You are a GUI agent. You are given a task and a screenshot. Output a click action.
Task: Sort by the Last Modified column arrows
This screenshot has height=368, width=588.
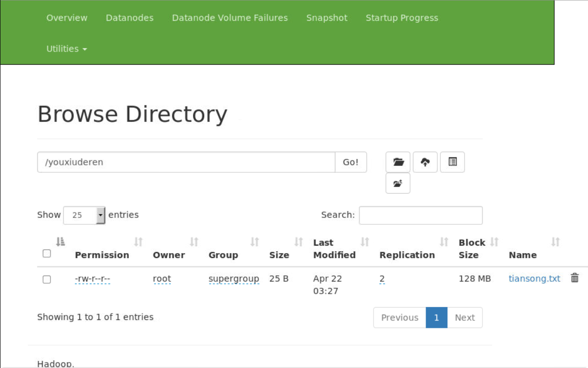(x=365, y=242)
